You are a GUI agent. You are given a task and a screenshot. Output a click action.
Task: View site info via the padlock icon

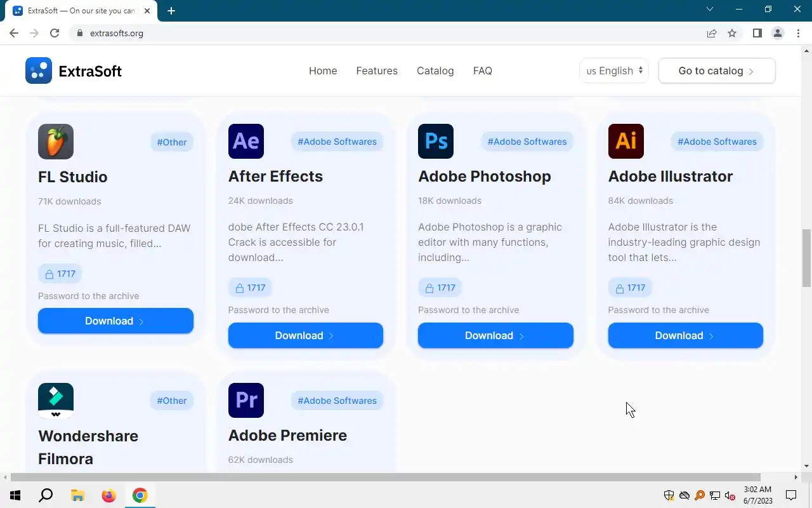pyautogui.click(x=80, y=33)
